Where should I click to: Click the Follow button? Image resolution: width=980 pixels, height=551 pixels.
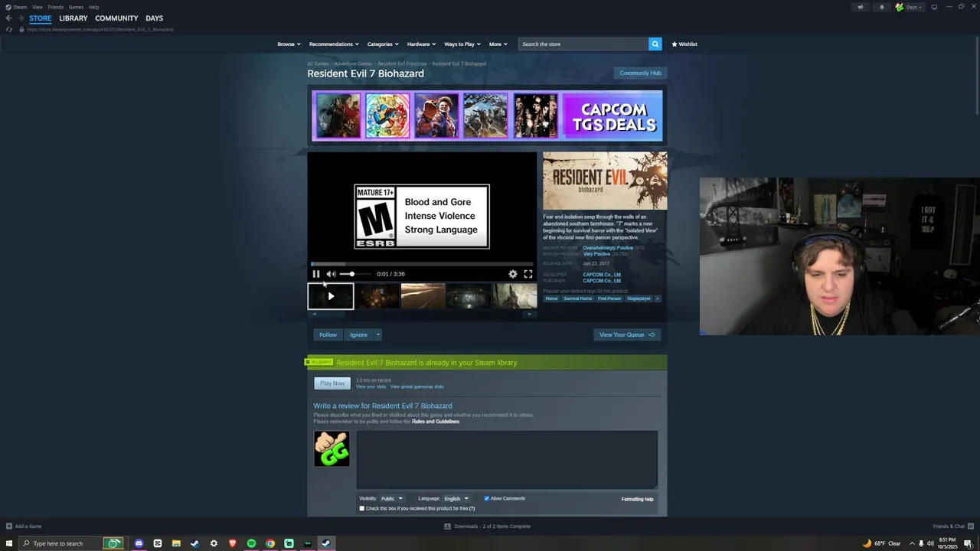coord(328,334)
